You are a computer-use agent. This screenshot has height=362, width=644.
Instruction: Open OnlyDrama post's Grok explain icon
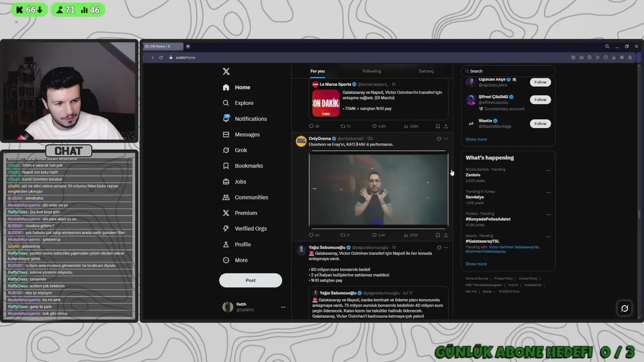(439, 139)
